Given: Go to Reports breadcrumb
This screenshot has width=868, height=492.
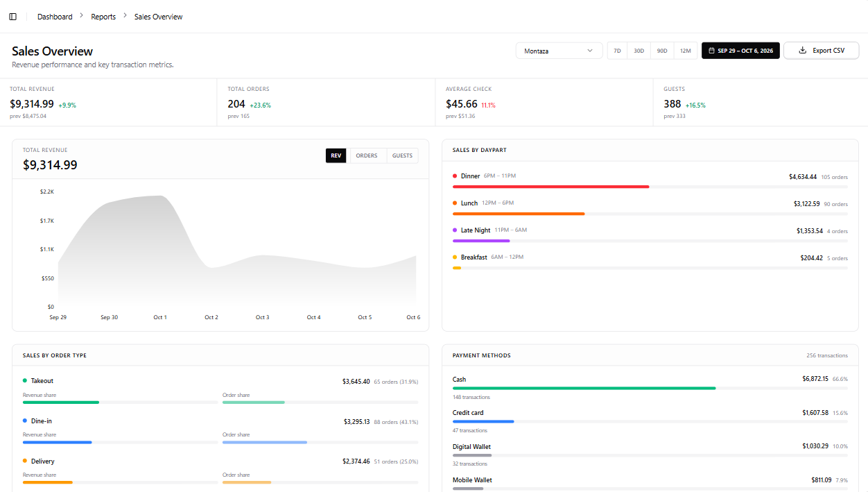Looking at the screenshot, I should point(103,17).
